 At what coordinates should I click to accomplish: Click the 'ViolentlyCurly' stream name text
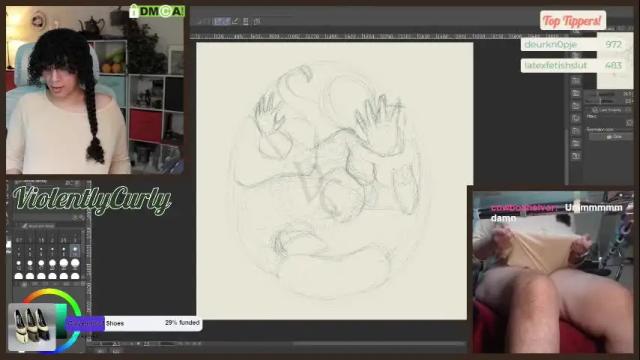coord(92,200)
